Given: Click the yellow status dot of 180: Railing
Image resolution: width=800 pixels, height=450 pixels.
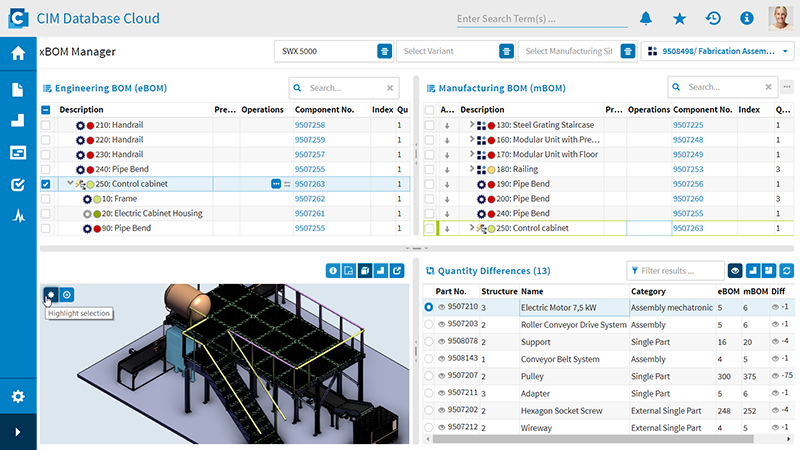Looking at the screenshot, I should click(x=493, y=169).
